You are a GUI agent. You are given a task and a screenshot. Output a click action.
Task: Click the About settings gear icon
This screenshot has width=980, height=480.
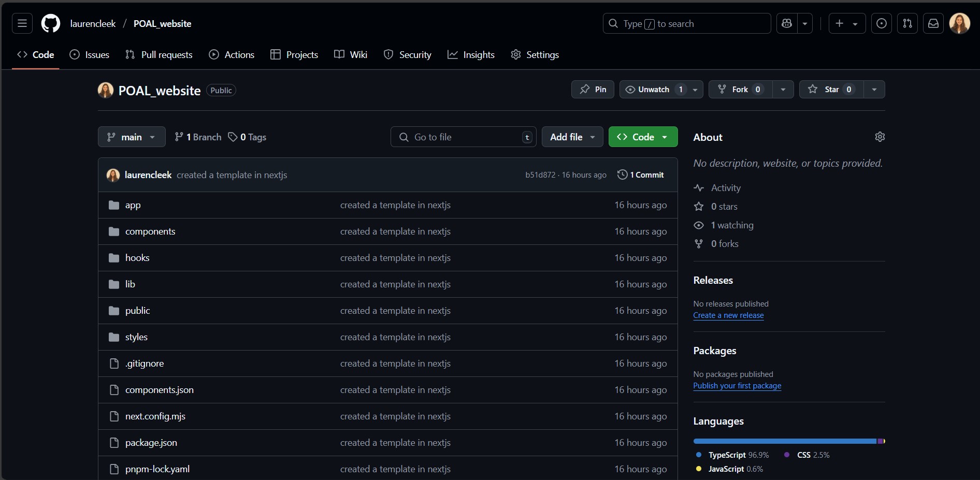880,137
